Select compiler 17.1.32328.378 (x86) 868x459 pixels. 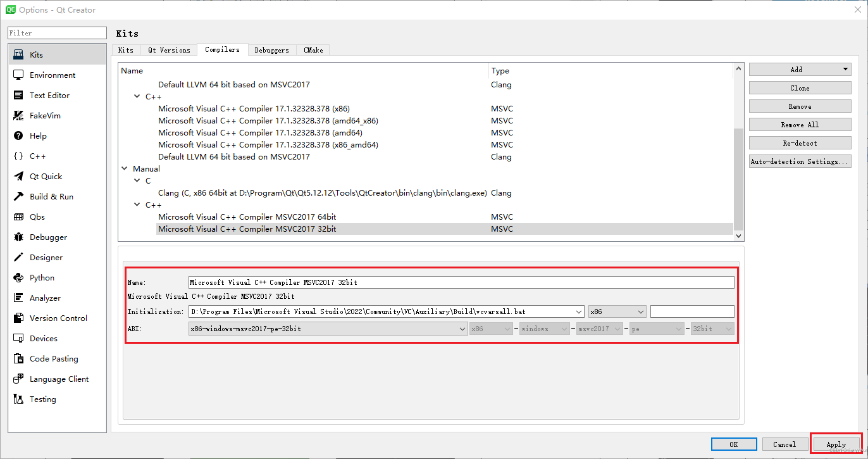coord(254,109)
